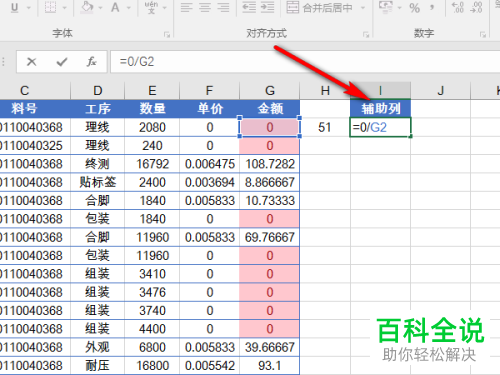The image size is (500, 375).
Task: Click the underline U formatting icon
Action: (15, 7)
